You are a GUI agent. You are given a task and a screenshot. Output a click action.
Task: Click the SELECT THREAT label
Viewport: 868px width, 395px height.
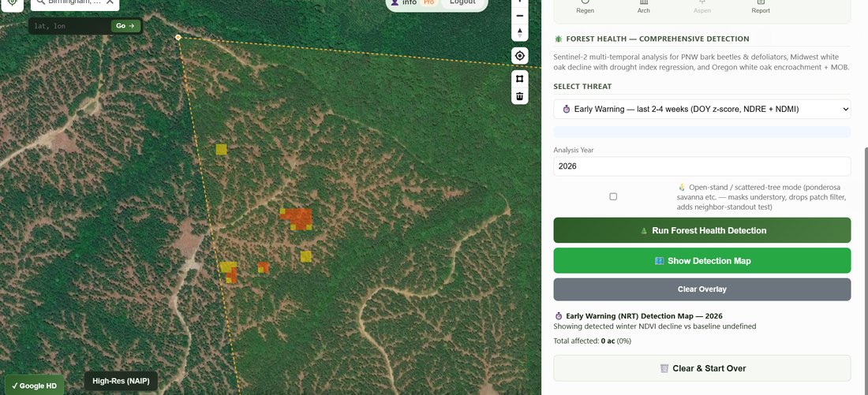coord(582,86)
